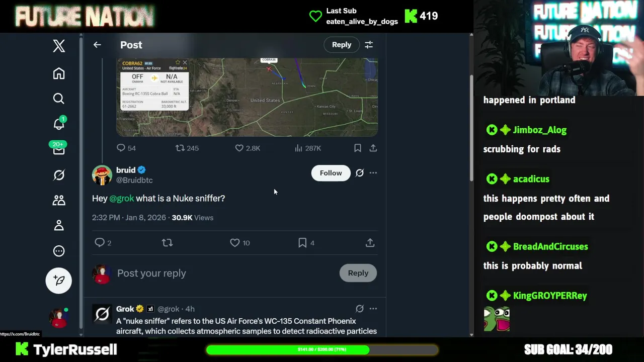
Task: Open the Grok icon in sidebar
Action: click(x=59, y=175)
